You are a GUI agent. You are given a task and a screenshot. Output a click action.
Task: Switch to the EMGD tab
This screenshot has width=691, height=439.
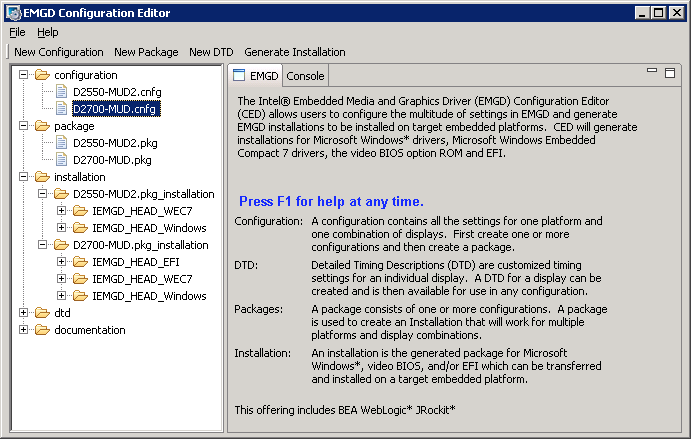(256, 76)
